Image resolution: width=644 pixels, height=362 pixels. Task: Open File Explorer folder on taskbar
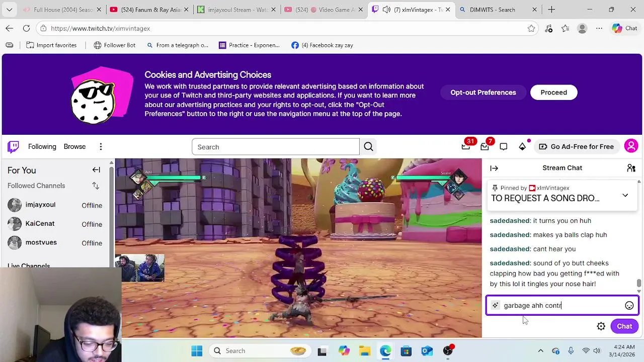click(x=364, y=351)
